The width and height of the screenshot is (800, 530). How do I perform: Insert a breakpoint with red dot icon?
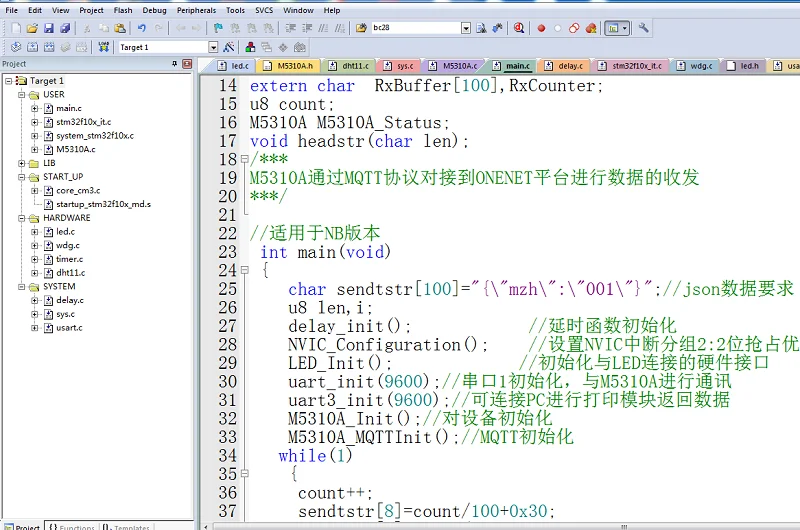[x=541, y=29]
